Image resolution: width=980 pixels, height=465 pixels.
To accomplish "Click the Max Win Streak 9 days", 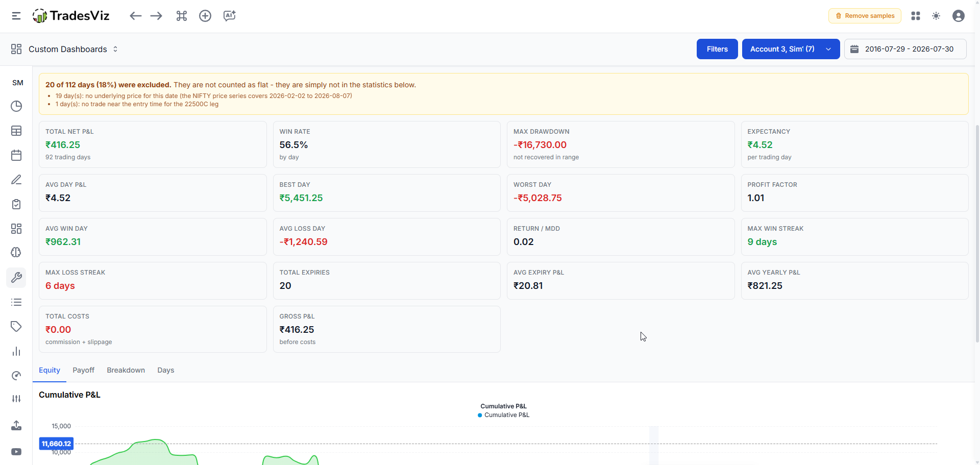I will 762,242.
